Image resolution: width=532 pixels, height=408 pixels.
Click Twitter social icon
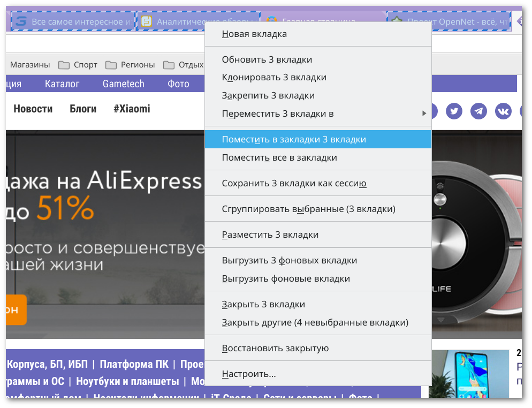pyautogui.click(x=454, y=111)
